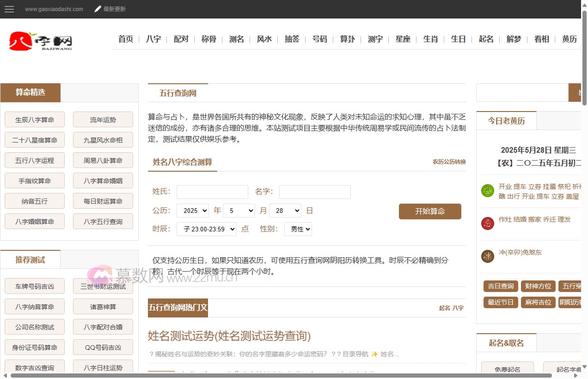588x379 pixels.
Task: Open the 农历公历转换 link
Action: (449, 162)
